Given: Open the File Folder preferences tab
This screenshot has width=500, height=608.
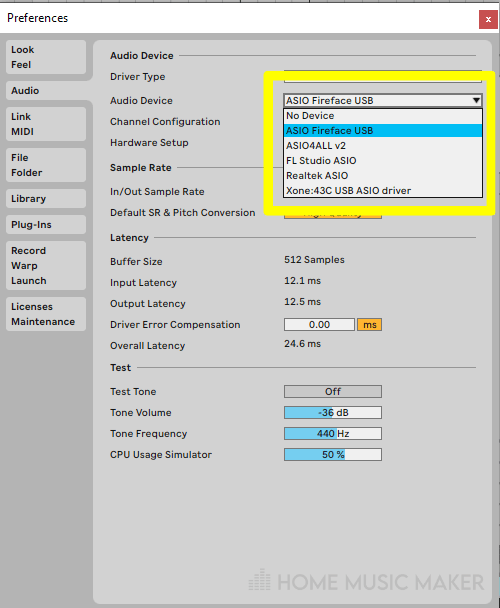Looking at the screenshot, I should 46,165.
